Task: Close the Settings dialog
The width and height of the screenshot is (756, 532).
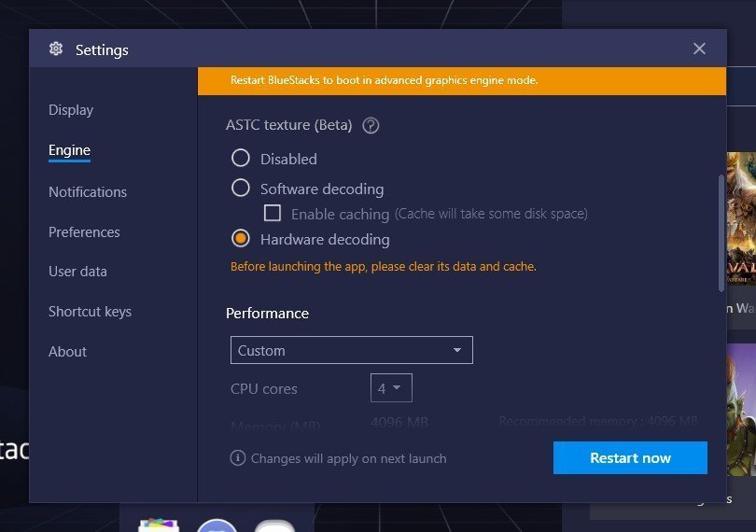Action: 699,49
